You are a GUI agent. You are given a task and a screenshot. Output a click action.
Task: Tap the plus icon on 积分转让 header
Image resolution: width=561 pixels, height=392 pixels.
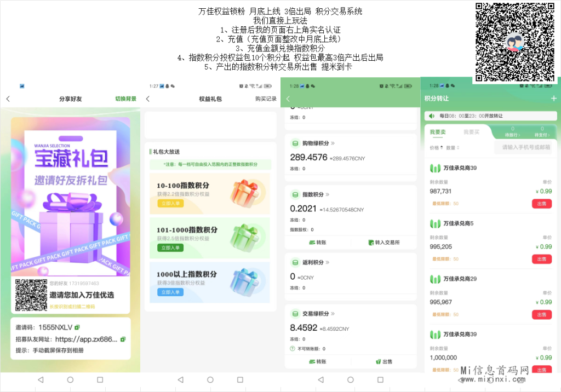tap(553, 97)
